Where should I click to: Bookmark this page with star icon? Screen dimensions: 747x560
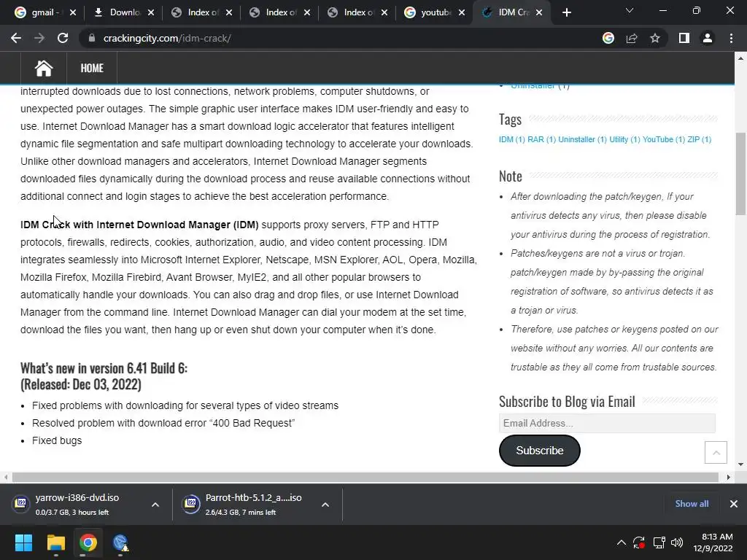(655, 38)
